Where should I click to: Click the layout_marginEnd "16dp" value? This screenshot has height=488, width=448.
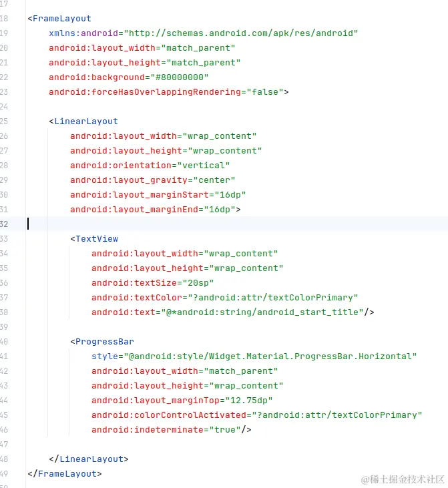point(220,210)
